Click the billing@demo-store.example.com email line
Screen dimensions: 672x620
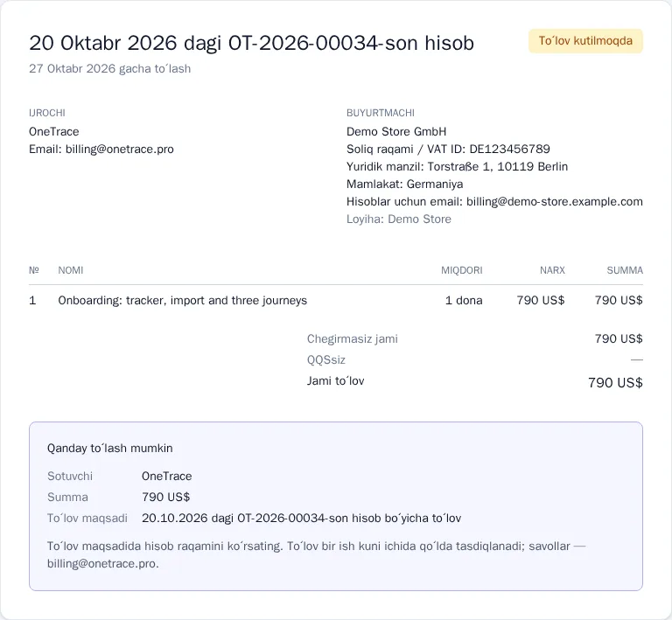click(x=494, y=202)
